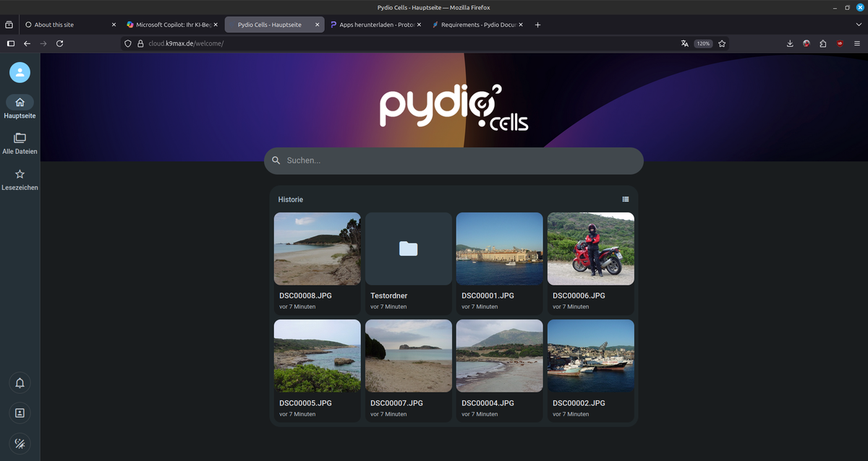Click the Testordner label text

pos(389,296)
